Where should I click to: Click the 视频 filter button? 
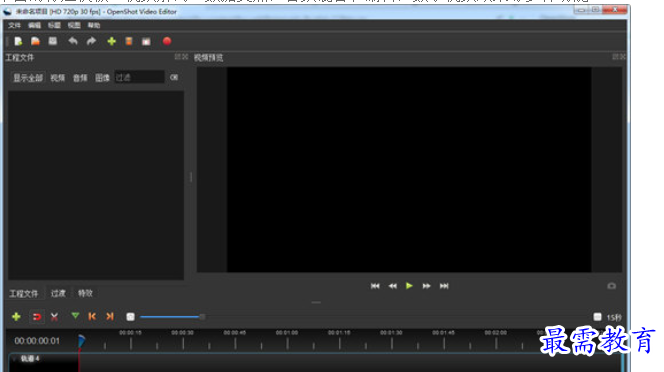click(x=58, y=78)
